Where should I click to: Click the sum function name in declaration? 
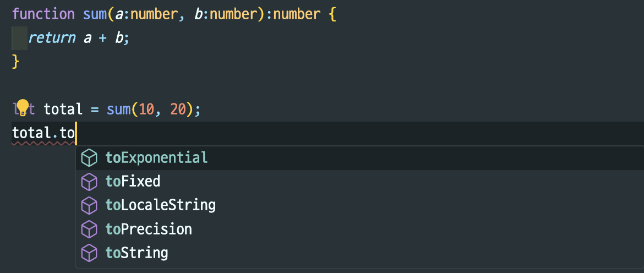click(95, 14)
